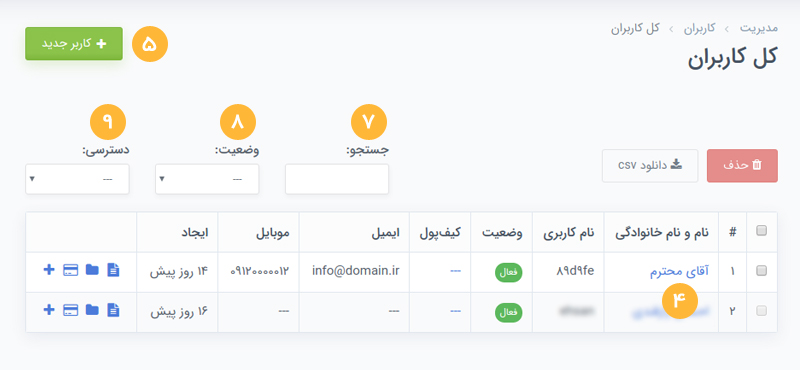Open the folder icon in row 2
Screen dimensions: 800x370
[x=92, y=310]
